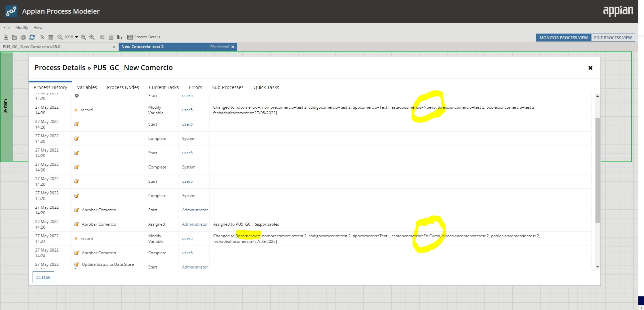Click the New process model icon
Screen dimensions: 644x310
coord(6,37)
